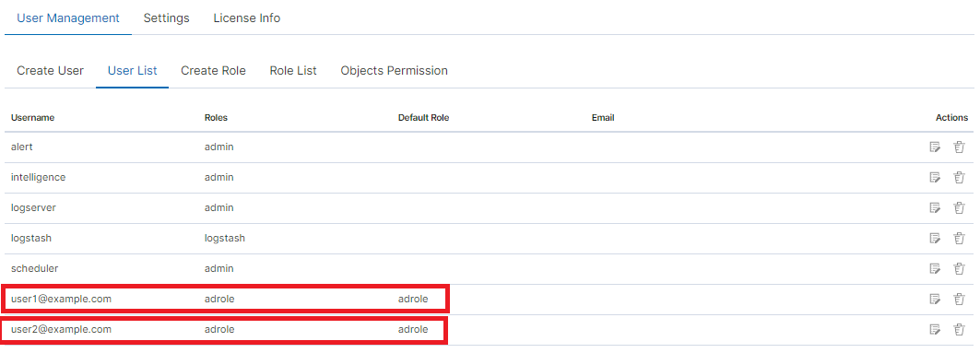
Task: Select the scheduler username cell
Action: 34,268
